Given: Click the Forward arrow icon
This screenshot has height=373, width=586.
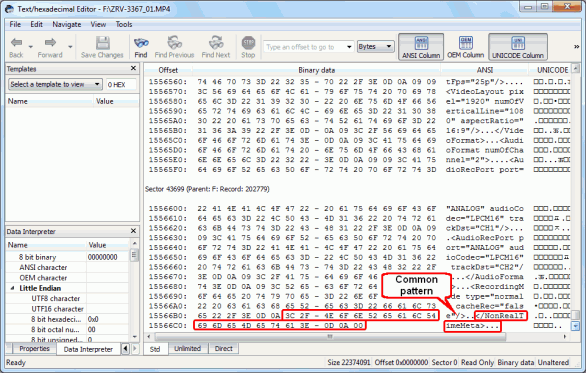Looking at the screenshot, I should tap(50, 43).
